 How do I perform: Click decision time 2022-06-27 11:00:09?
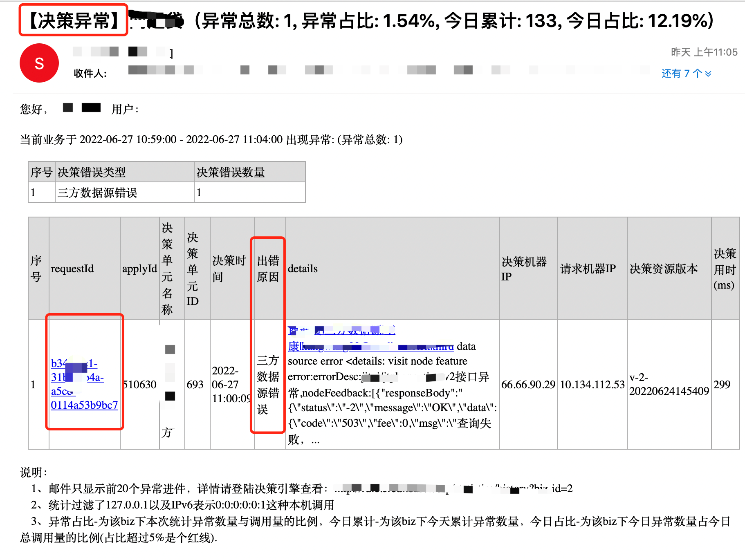point(232,384)
